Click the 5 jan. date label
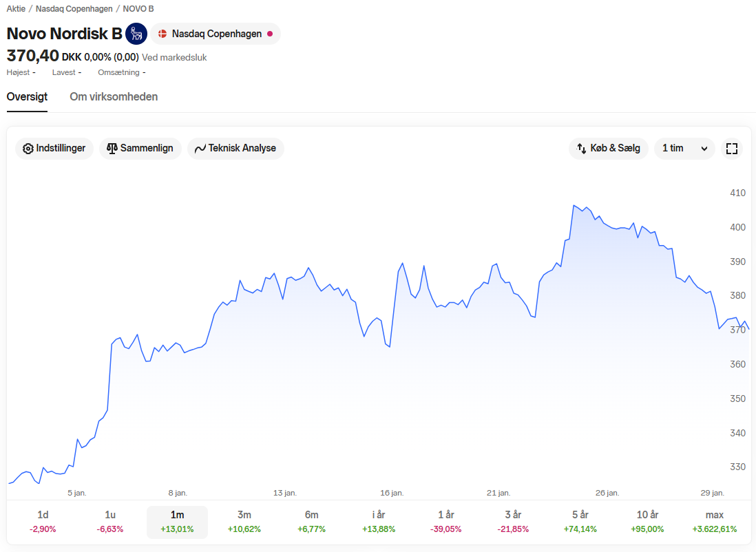The image size is (756, 552). 76,493
